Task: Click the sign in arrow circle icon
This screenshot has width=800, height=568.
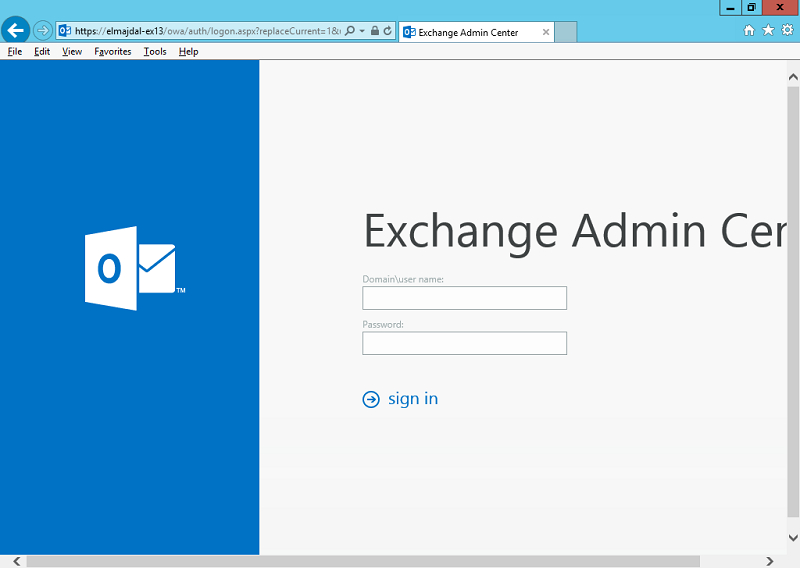Action: (371, 399)
